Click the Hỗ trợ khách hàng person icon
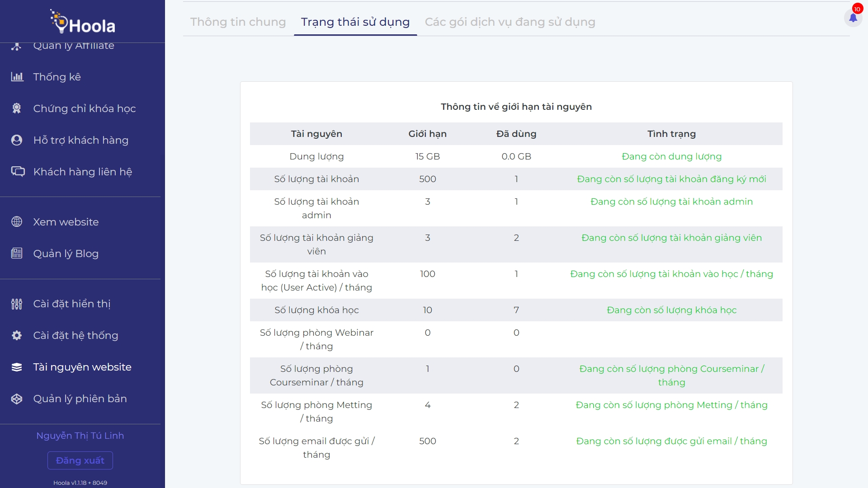The width and height of the screenshot is (868, 488). tap(17, 140)
